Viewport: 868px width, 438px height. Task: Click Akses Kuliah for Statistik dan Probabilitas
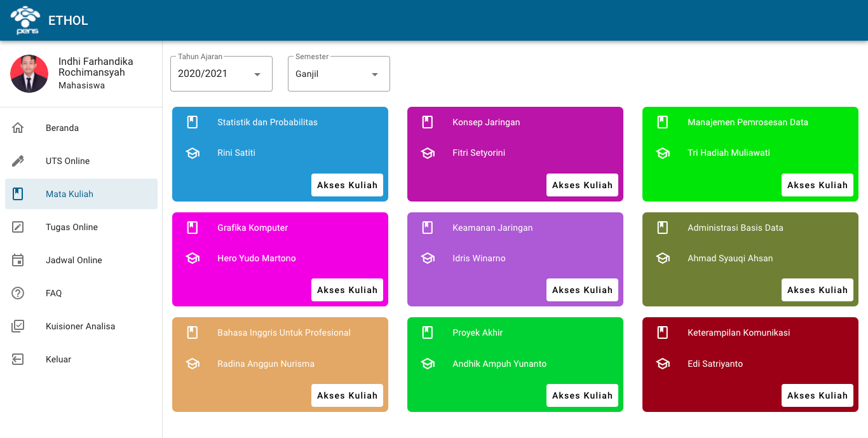(347, 185)
